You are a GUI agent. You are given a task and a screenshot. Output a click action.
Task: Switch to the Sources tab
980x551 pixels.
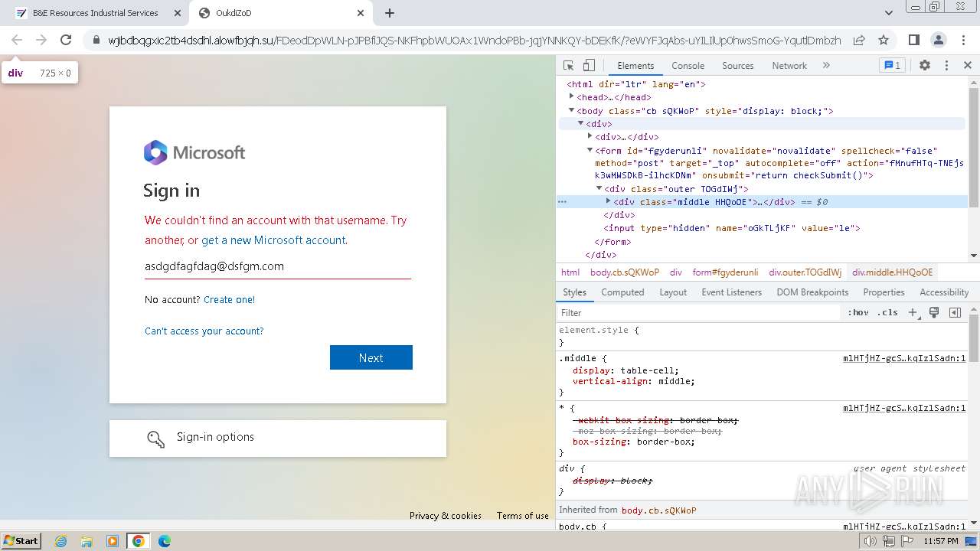click(x=738, y=66)
